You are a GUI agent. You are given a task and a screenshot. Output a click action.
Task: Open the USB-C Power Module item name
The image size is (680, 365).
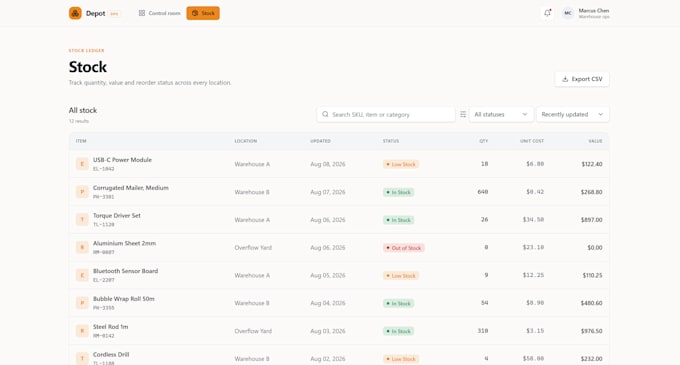coord(122,160)
